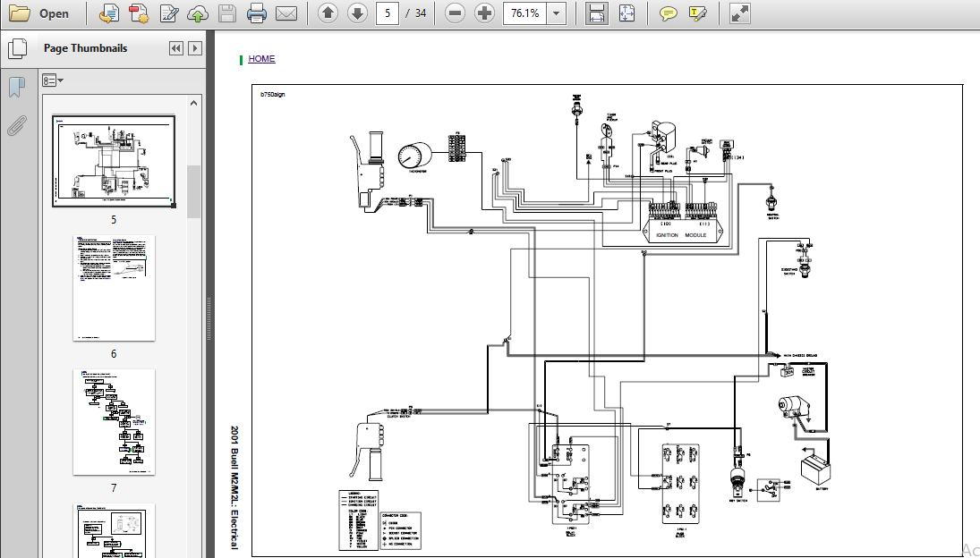Select the partially visible page 8 thumbnail

coord(114,530)
